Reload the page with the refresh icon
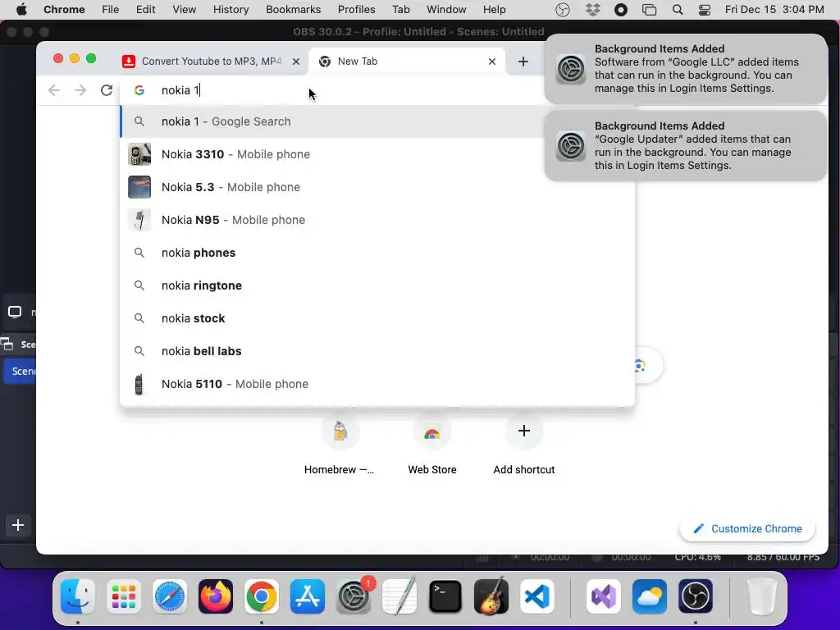The height and width of the screenshot is (630, 840). click(107, 90)
